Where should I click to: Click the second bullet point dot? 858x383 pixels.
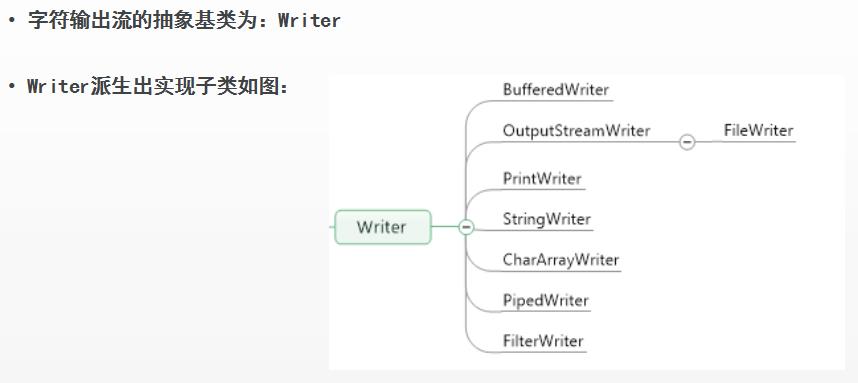click(x=11, y=87)
